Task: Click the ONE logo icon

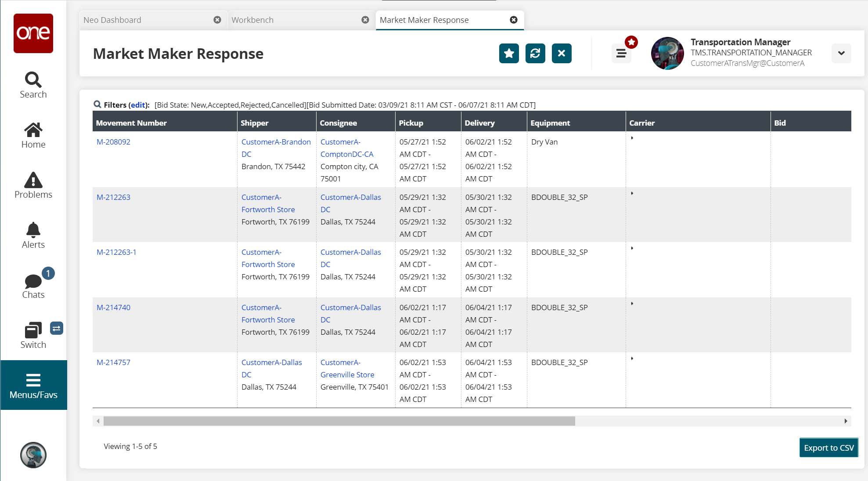Action: click(x=33, y=33)
